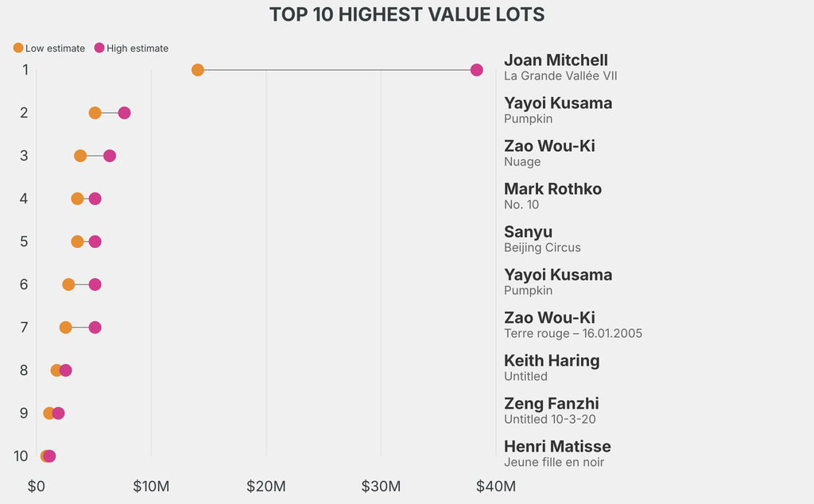Image resolution: width=814 pixels, height=504 pixels.
Task: Click the orange Low estimate legend swatch
Action: pos(18,48)
